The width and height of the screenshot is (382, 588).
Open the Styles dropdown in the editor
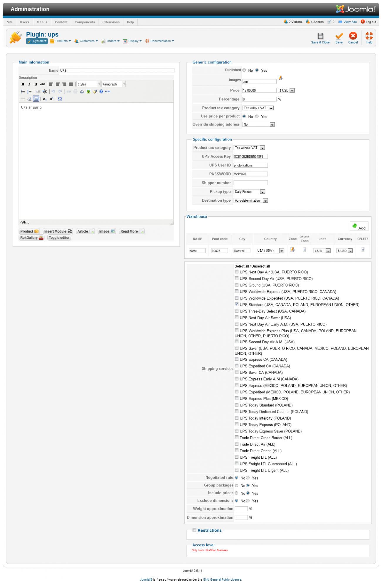88,84
